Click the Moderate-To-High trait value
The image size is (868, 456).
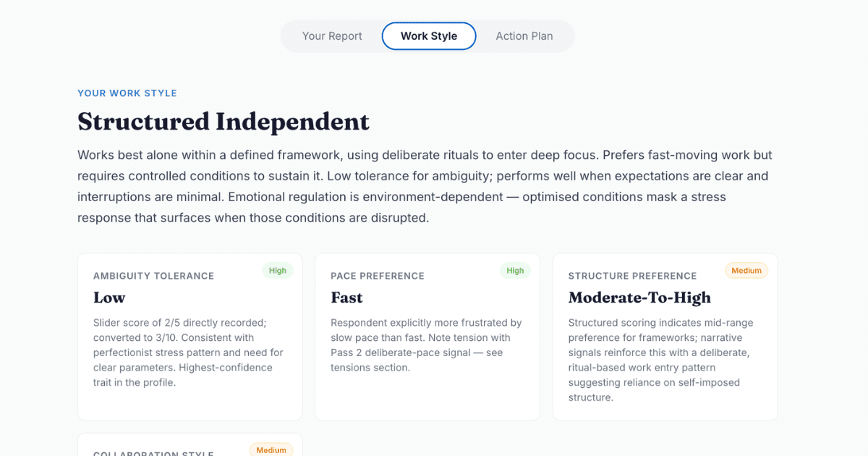[639, 297]
